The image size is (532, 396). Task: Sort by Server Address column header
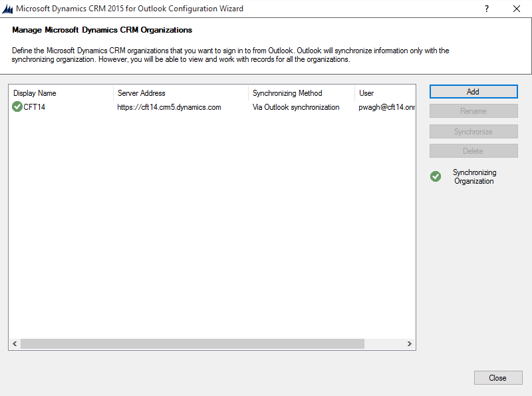tap(181, 93)
